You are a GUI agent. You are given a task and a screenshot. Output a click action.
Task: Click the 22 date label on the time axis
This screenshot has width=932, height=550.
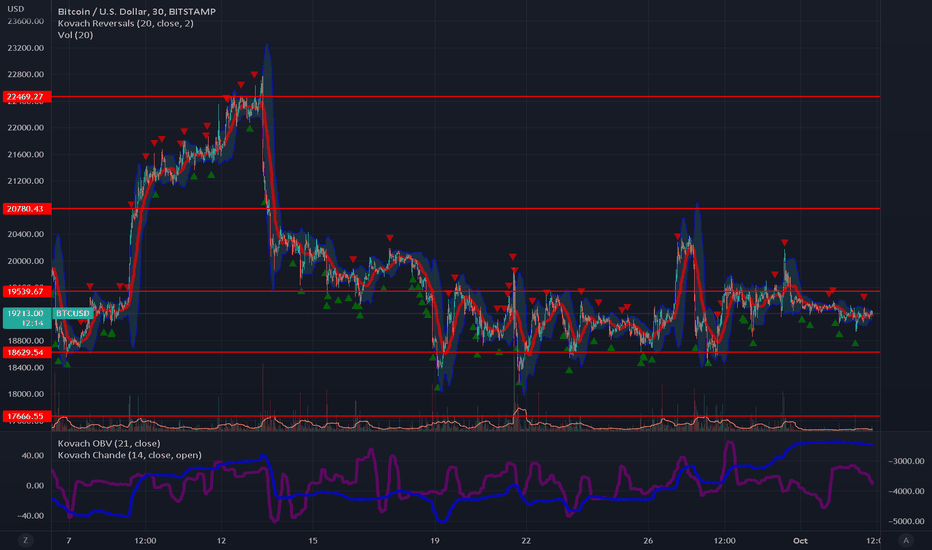tap(526, 540)
